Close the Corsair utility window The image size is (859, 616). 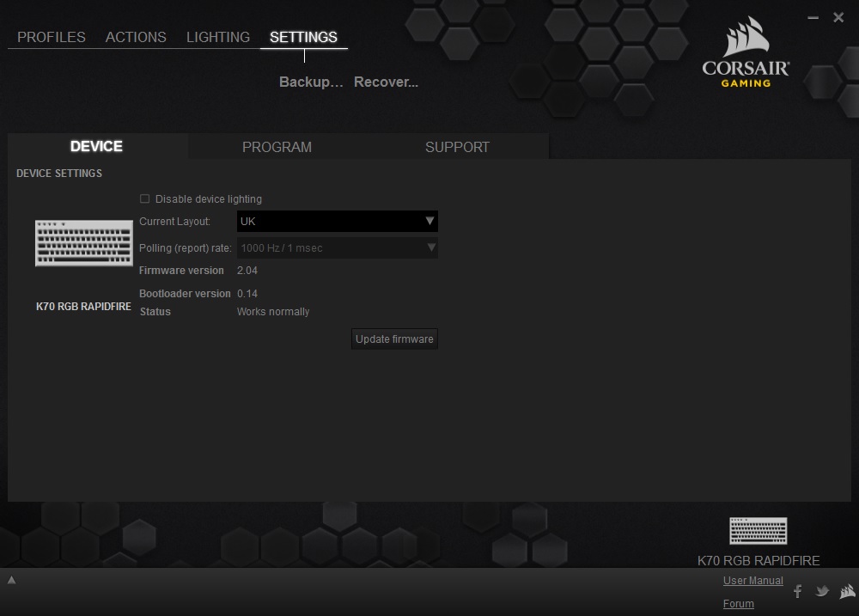point(838,17)
